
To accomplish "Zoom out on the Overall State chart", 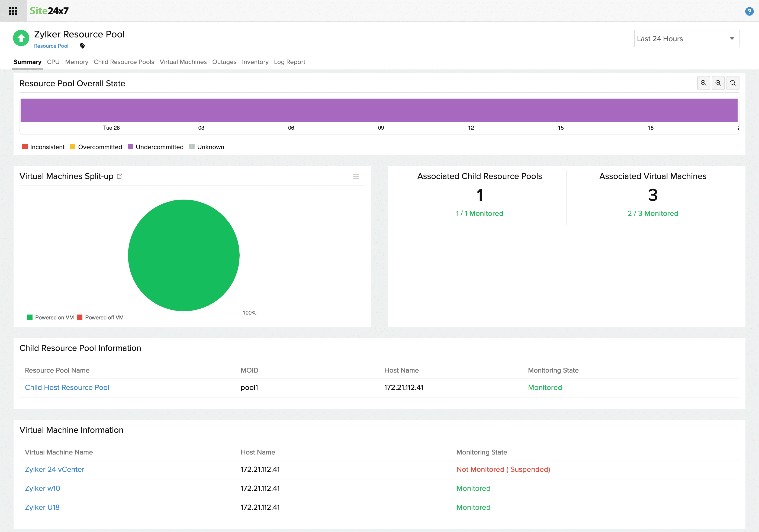I will point(718,83).
